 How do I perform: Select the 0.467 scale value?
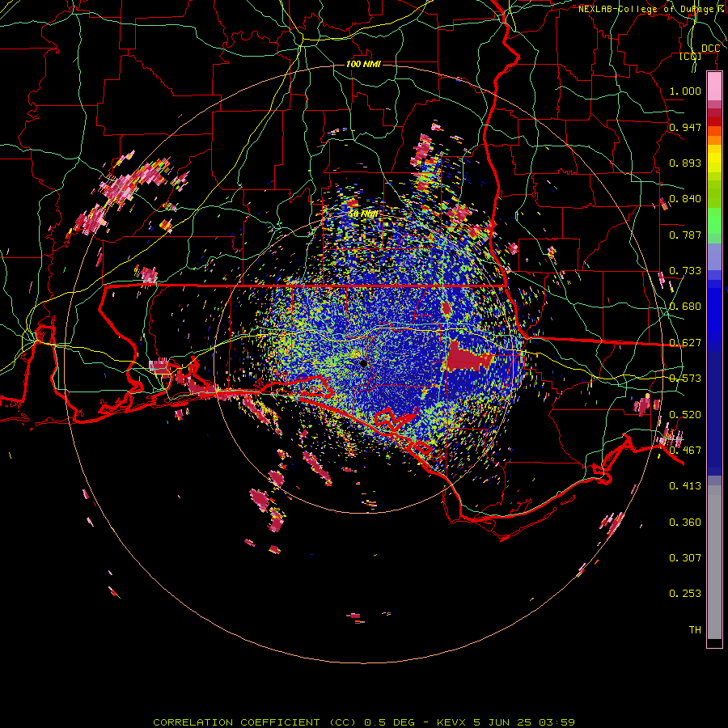coord(685,450)
